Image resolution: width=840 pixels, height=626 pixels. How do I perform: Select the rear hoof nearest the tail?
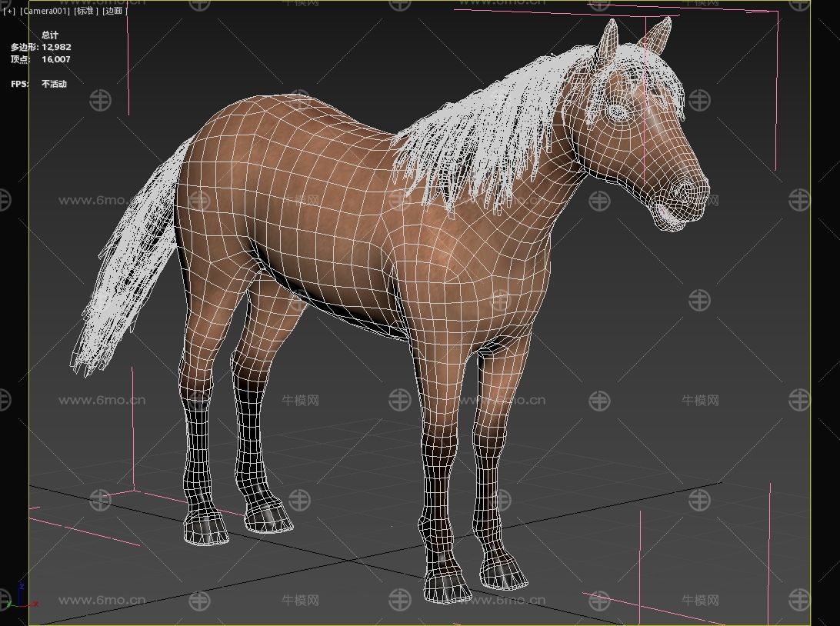pos(205,530)
